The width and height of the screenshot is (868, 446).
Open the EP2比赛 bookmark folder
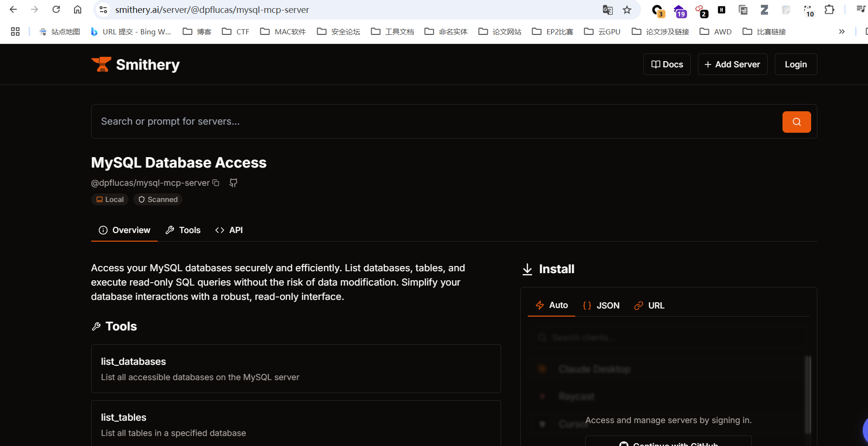tap(553, 32)
